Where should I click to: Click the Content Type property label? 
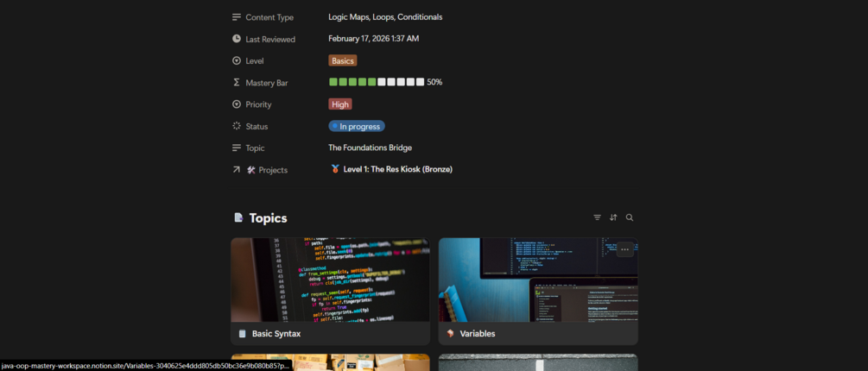[x=269, y=18]
